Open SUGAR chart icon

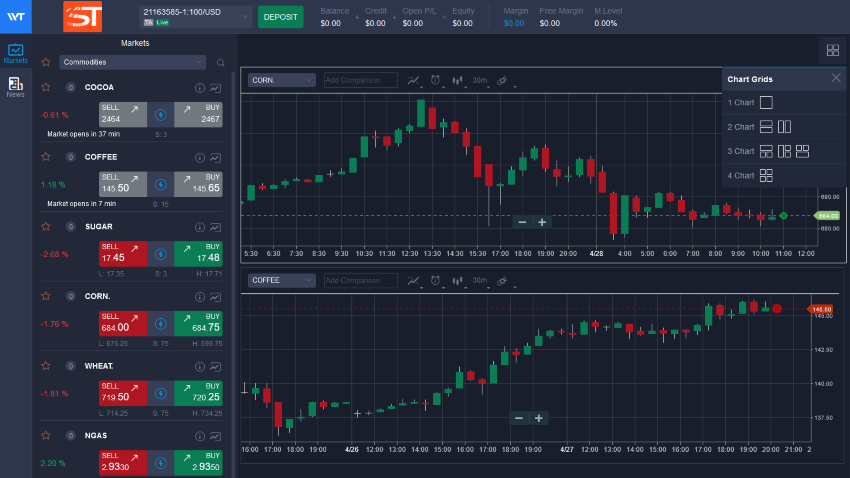tap(215, 227)
